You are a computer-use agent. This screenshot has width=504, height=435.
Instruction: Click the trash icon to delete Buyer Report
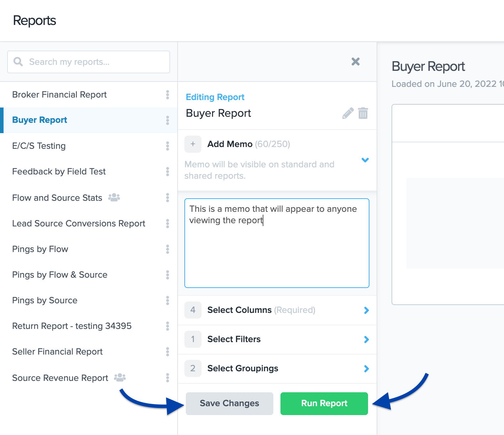363,113
